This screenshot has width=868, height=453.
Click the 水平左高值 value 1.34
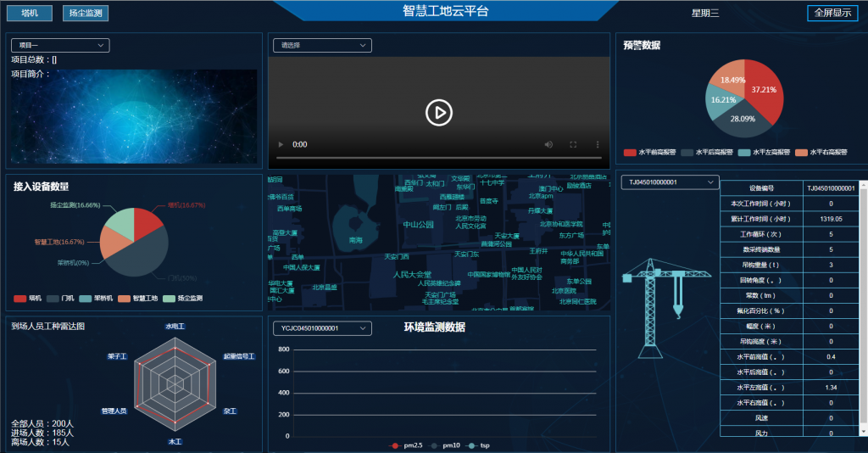tap(831, 388)
